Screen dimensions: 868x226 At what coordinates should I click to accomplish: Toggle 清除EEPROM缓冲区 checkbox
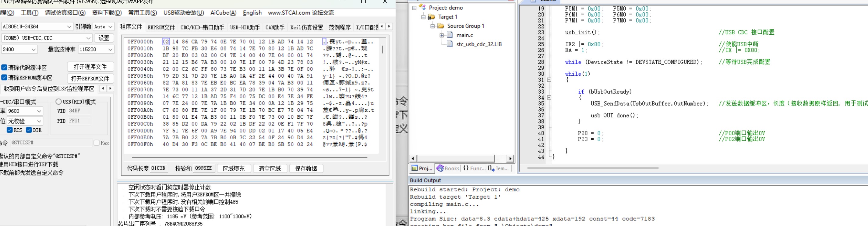(4, 77)
